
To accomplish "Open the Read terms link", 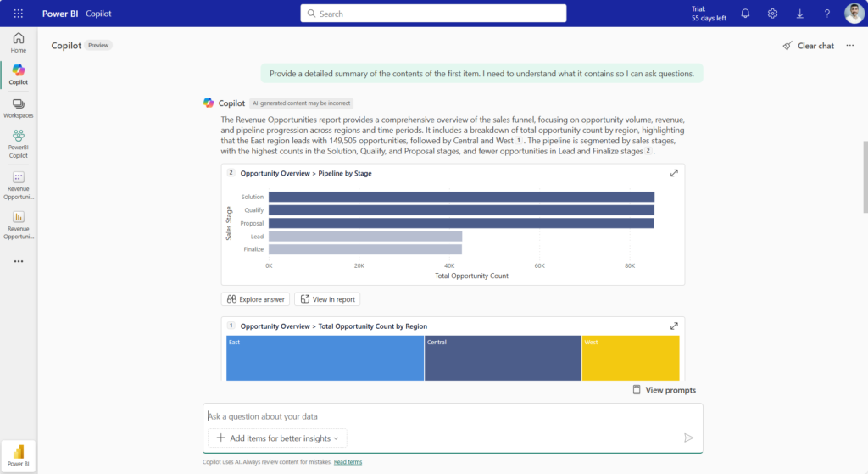I will pyautogui.click(x=348, y=462).
